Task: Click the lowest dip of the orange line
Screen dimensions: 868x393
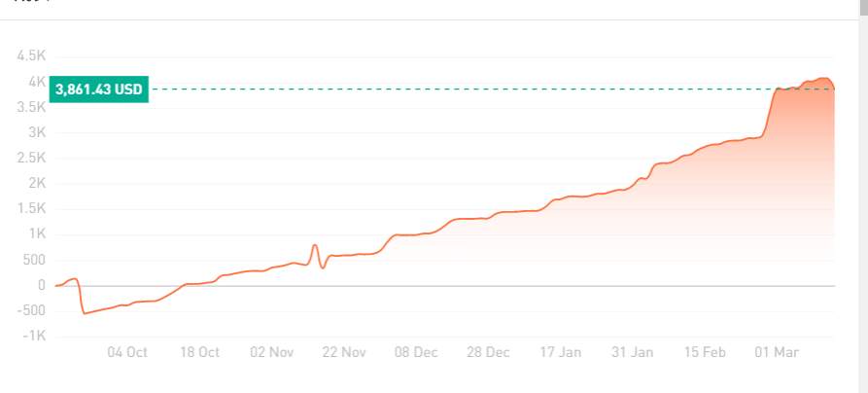Action: [85, 313]
